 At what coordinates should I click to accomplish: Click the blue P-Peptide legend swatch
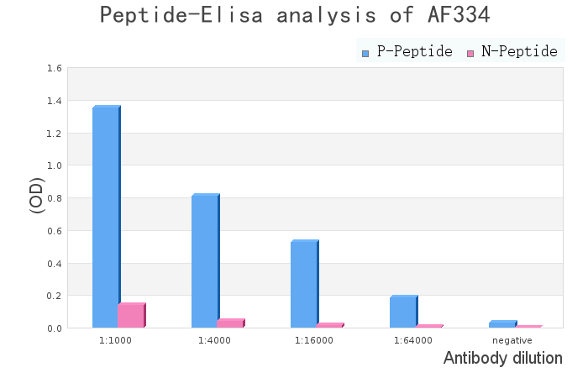[x=365, y=53]
